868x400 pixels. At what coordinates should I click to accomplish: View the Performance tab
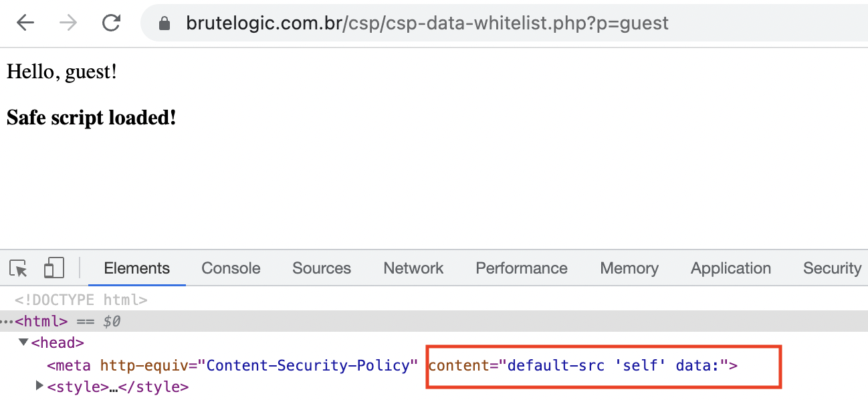521,268
